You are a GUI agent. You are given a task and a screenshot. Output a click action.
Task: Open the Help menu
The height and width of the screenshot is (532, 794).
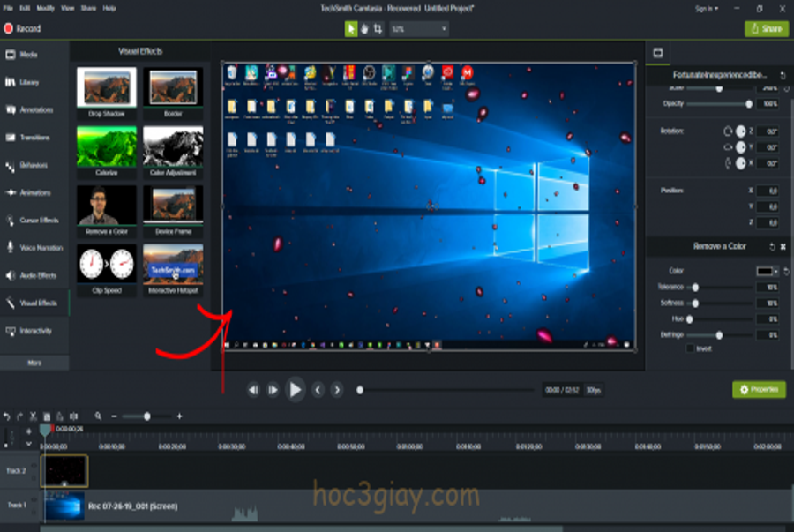109,8
